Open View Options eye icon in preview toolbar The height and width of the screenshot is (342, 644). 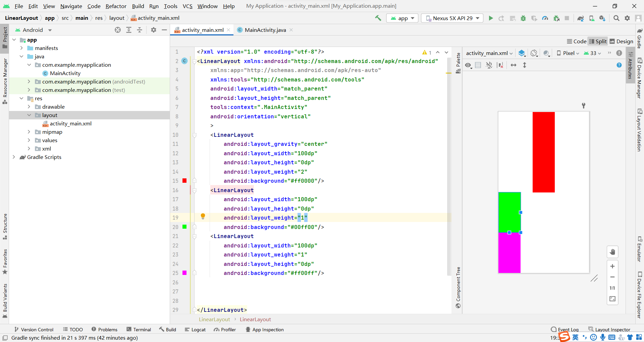469,65
